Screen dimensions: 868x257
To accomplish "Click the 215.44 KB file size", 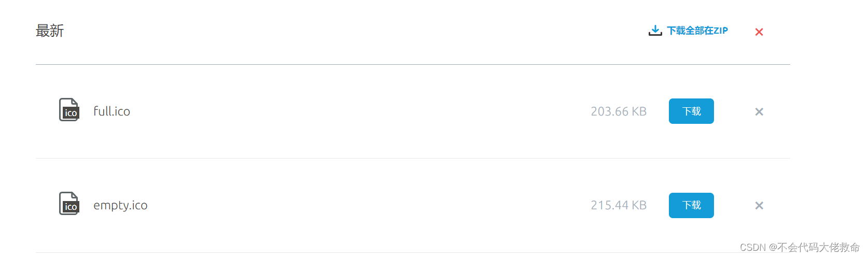I will [x=619, y=206].
